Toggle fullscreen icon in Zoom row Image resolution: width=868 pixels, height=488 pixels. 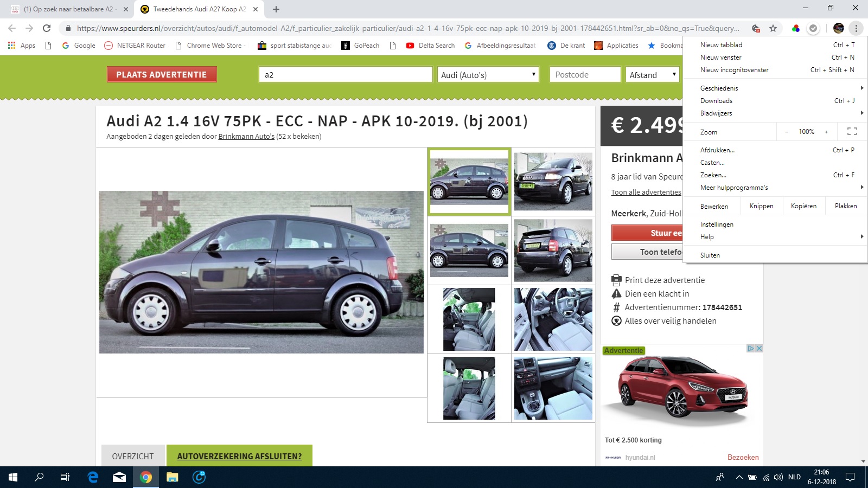pyautogui.click(x=852, y=132)
